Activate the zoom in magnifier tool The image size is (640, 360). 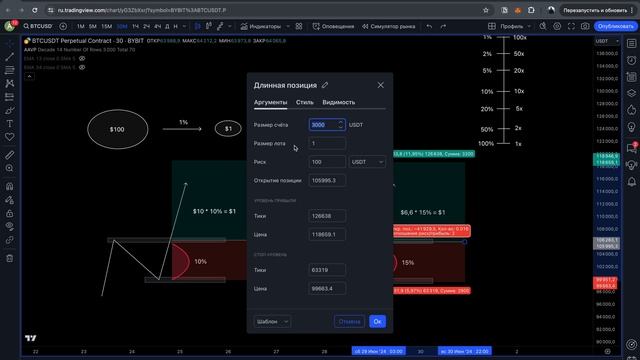[9, 168]
